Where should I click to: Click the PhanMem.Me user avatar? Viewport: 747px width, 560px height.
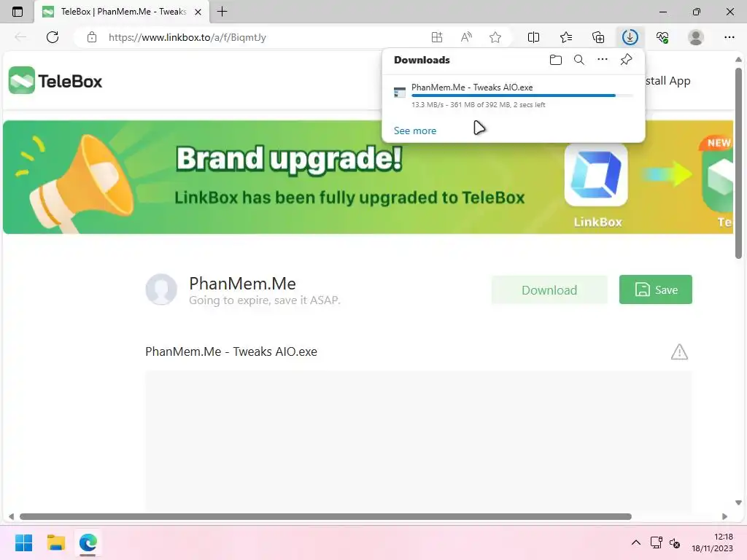click(161, 289)
